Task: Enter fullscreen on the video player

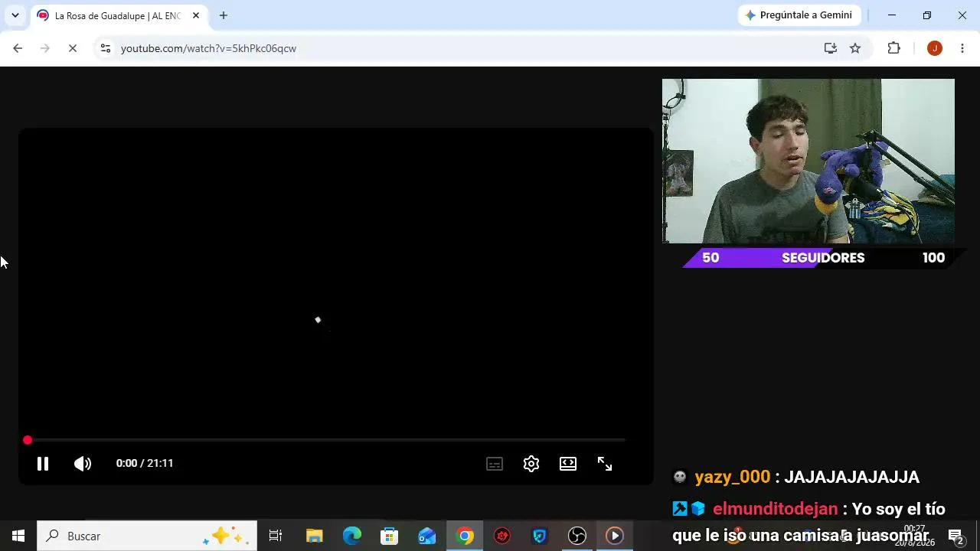Action: click(605, 464)
